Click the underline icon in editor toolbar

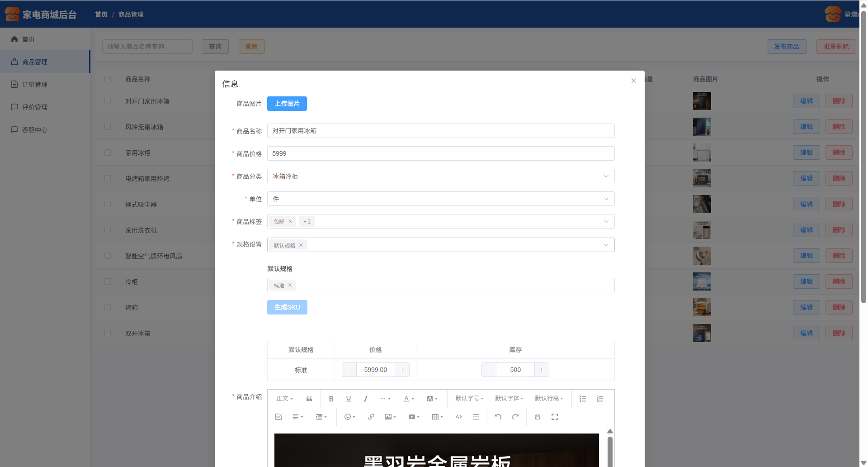click(348, 399)
